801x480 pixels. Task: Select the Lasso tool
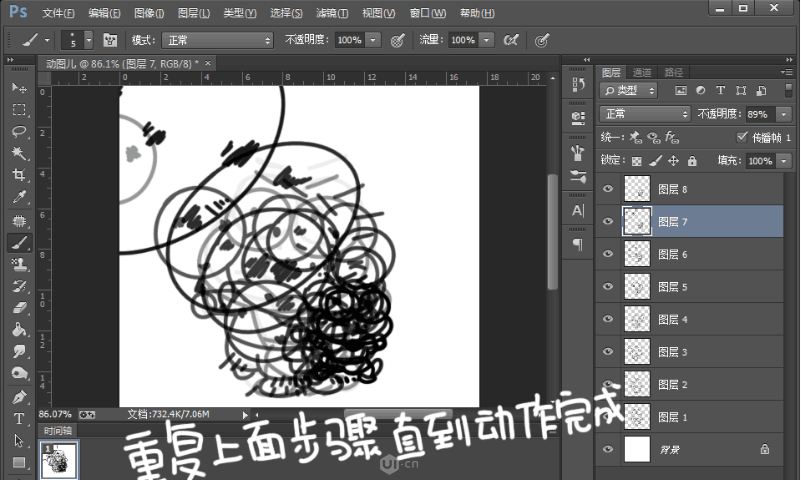[18, 131]
